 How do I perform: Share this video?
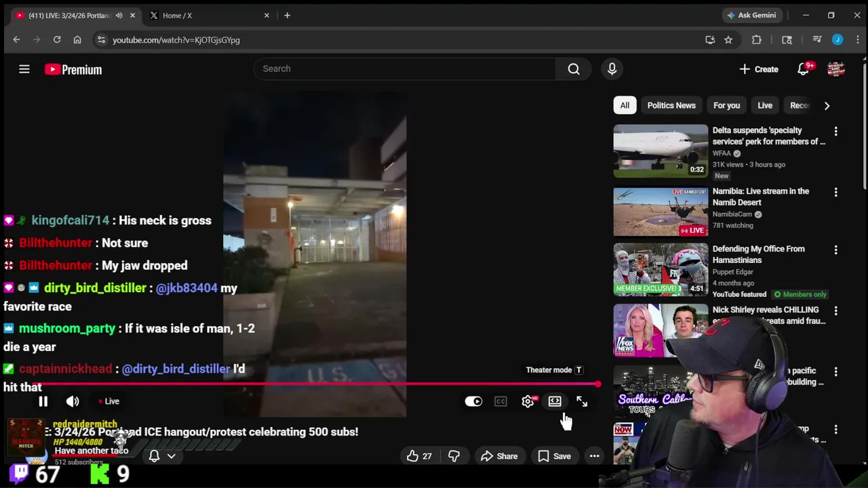point(499,456)
